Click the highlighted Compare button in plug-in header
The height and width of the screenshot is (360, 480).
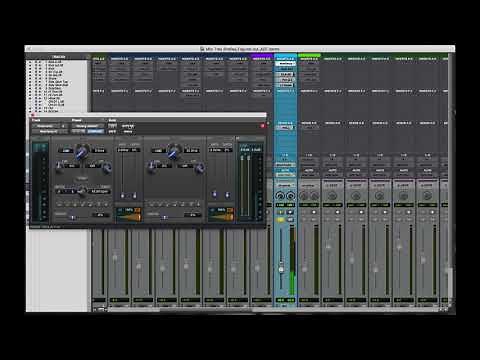point(95,132)
